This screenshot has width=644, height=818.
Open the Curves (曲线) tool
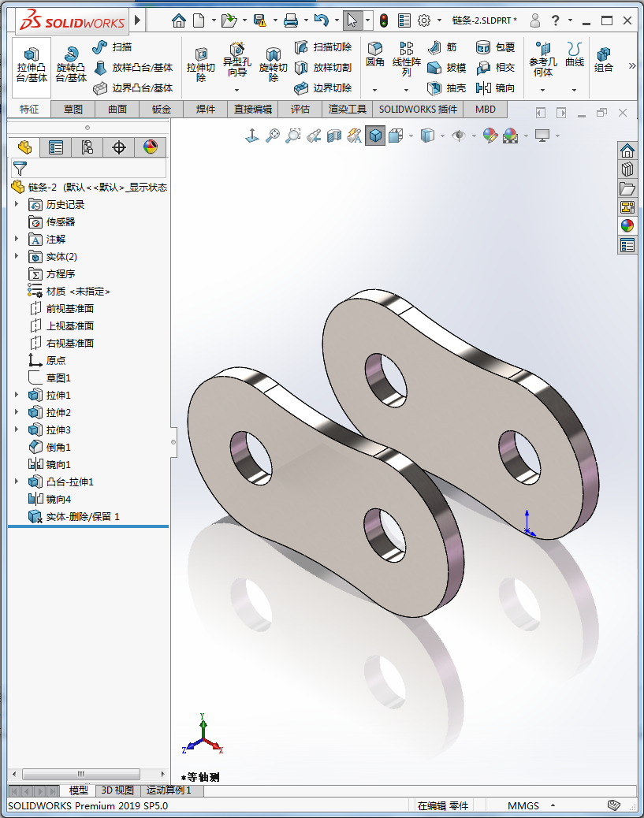click(x=575, y=55)
